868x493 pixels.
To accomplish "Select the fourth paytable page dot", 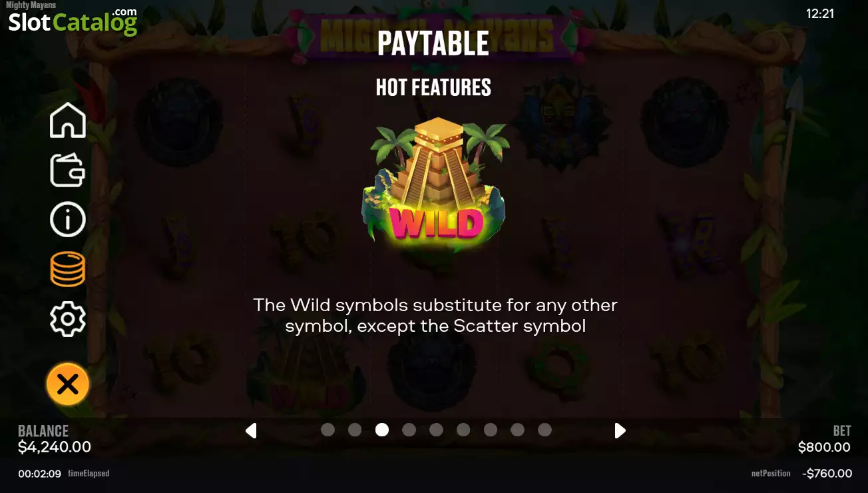I will (x=409, y=430).
